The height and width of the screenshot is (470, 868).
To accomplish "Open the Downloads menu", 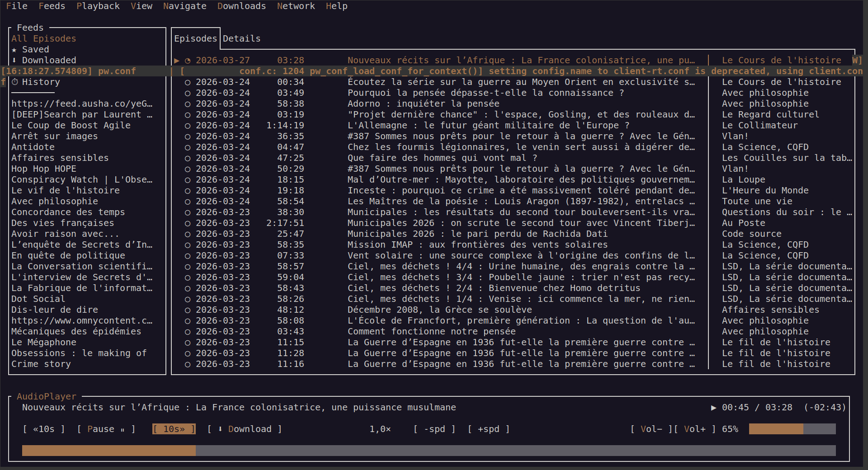I will (241, 6).
